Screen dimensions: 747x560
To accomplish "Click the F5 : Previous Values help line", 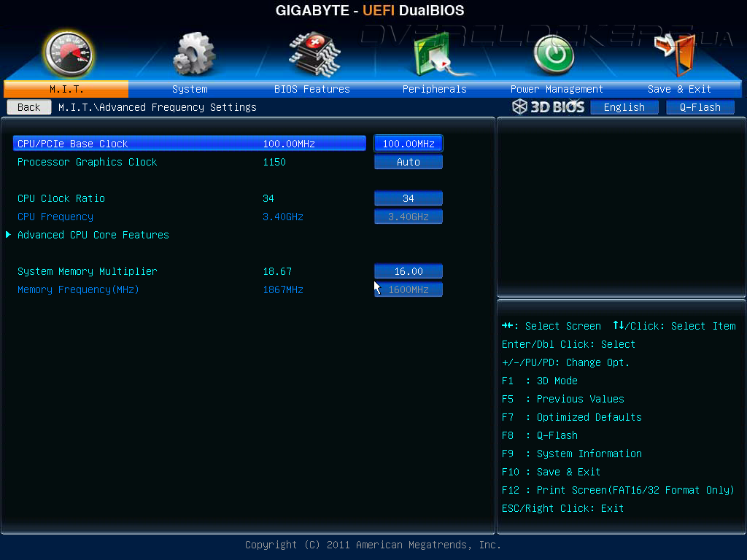I will [563, 399].
